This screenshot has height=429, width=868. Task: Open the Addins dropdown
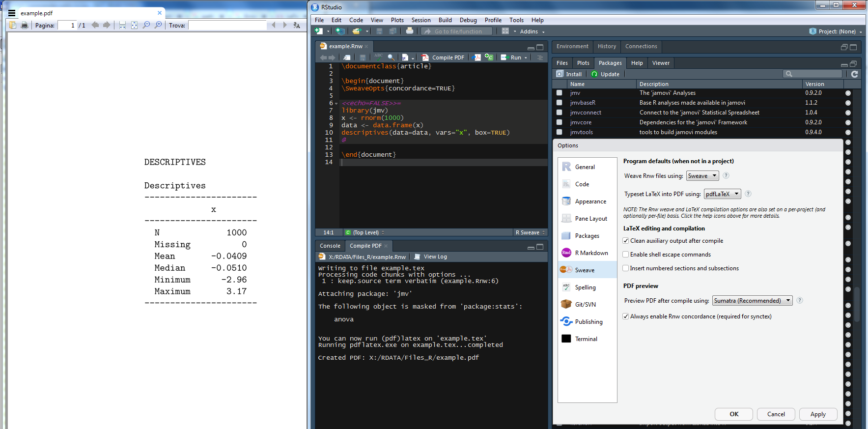coord(532,31)
